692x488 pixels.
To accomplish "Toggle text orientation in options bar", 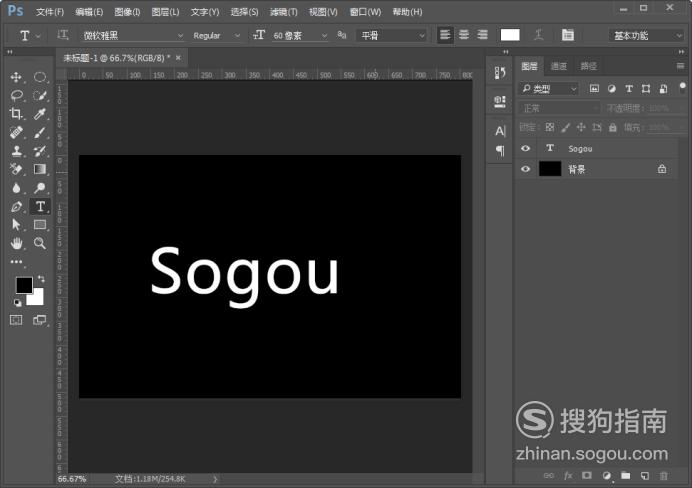I will (63, 35).
